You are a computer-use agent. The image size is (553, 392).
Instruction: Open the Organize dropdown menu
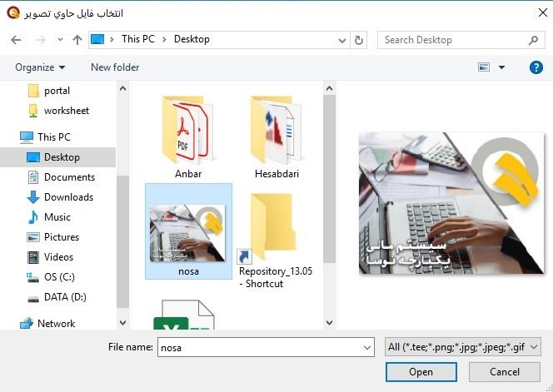39,67
